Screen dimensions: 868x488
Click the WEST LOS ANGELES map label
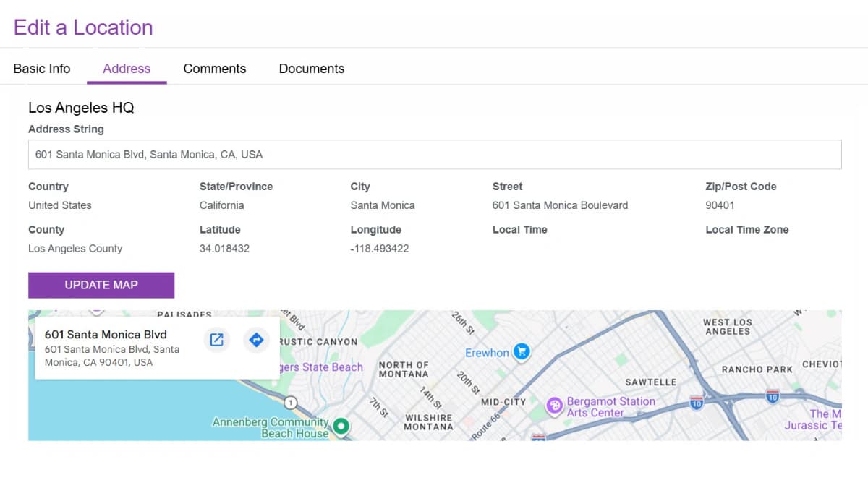727,327
